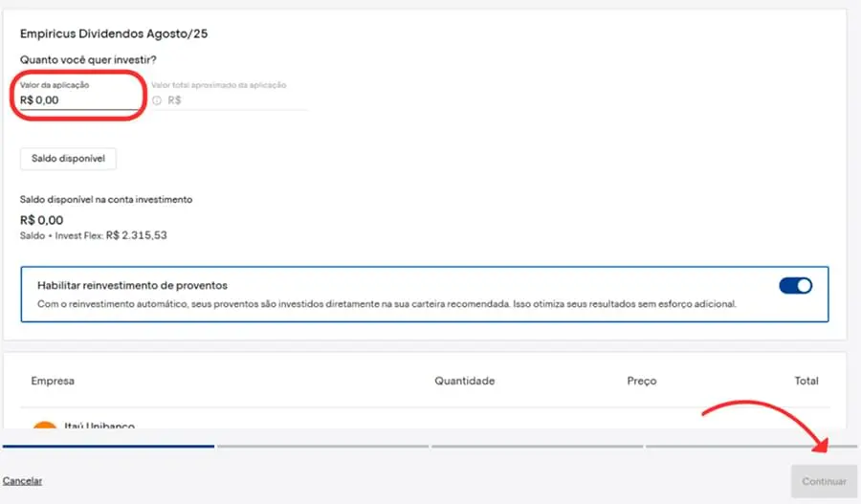Click the Preço column header
The width and height of the screenshot is (861, 504).
tap(641, 381)
